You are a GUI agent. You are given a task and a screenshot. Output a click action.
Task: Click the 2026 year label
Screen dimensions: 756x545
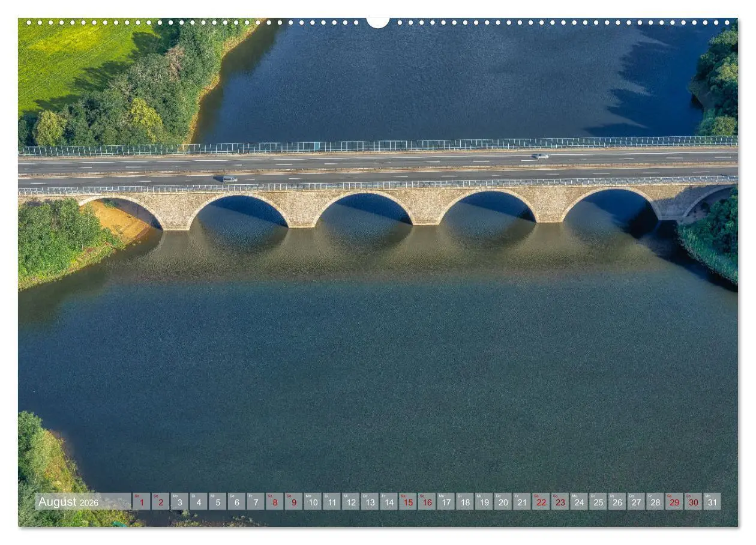88,504
